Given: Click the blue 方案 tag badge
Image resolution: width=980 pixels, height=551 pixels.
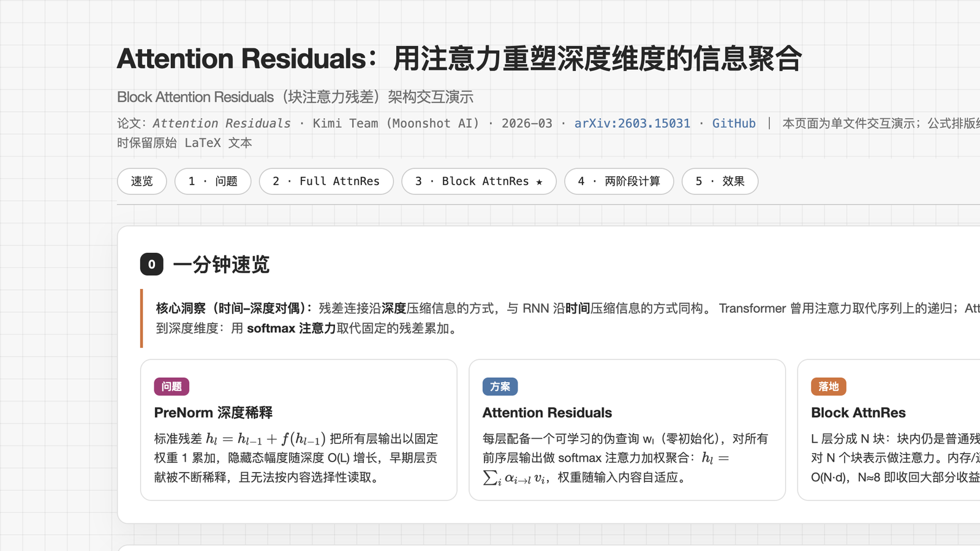Looking at the screenshot, I should coord(500,386).
